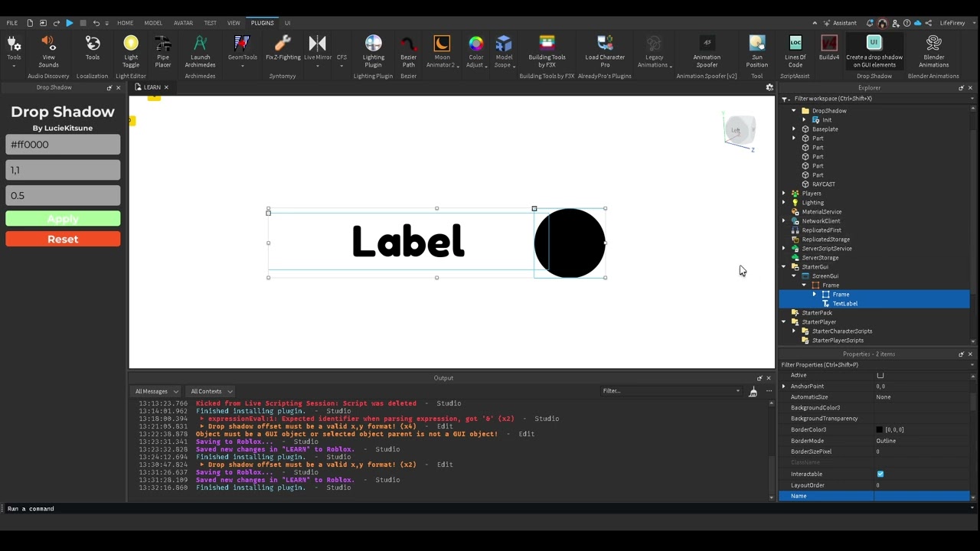Open the Buildv4 plugin
The height and width of the screenshot is (551, 980).
coord(829,48)
